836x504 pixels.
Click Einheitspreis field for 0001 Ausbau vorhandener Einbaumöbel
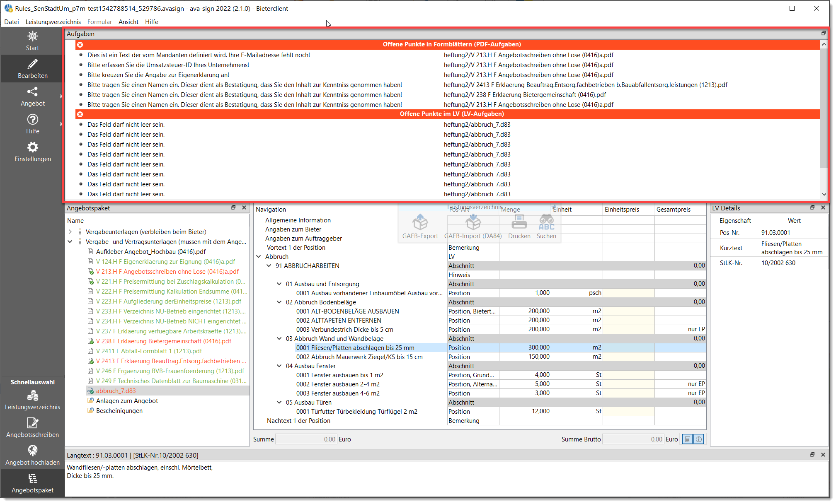(628, 293)
